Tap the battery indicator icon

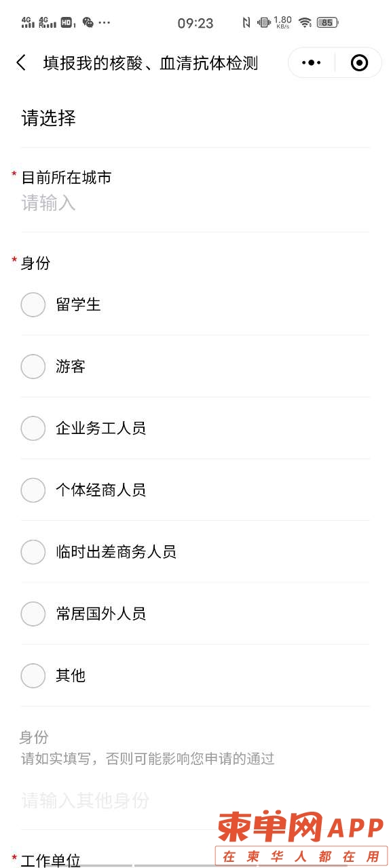coord(327,22)
